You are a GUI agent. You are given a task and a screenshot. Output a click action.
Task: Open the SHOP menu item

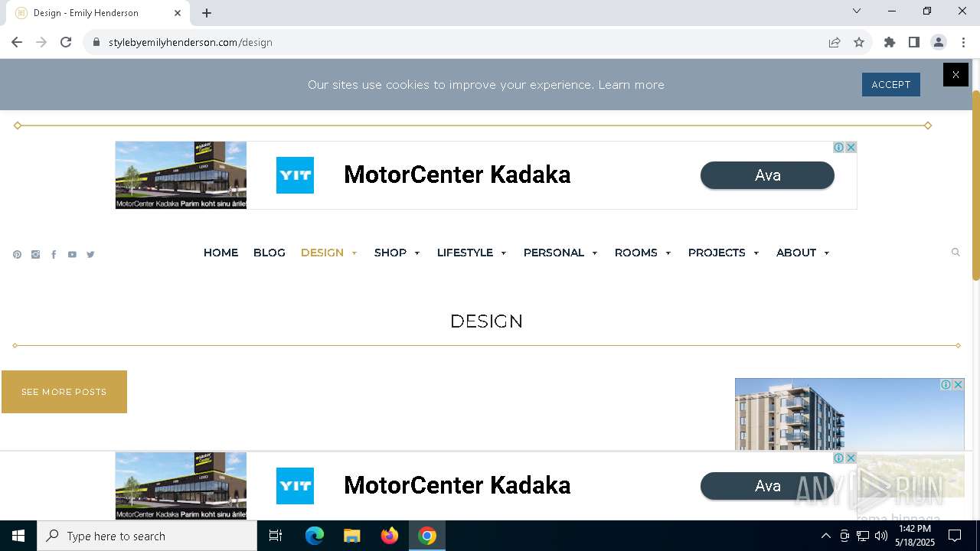tap(390, 253)
